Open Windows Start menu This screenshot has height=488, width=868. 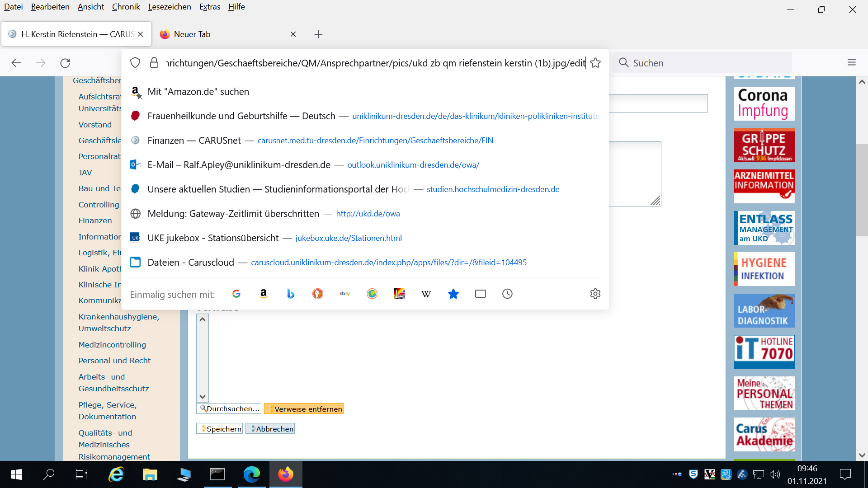click(x=16, y=474)
